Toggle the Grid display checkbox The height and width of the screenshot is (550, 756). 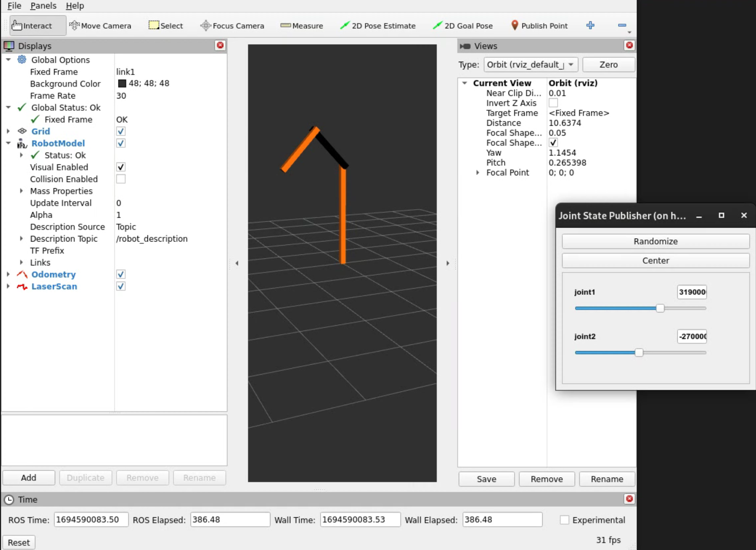click(x=121, y=131)
